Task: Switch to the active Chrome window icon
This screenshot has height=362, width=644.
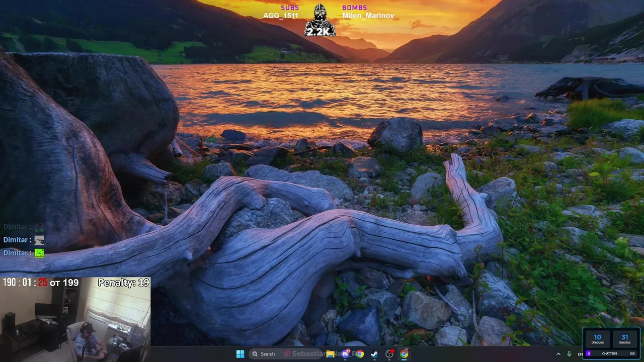Action: (x=404, y=354)
